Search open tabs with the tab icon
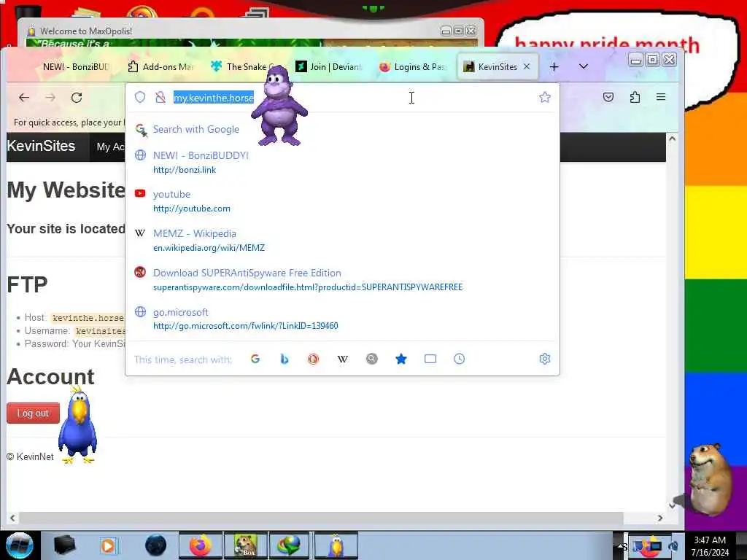Screen dimensions: 747x560 click(x=430, y=359)
